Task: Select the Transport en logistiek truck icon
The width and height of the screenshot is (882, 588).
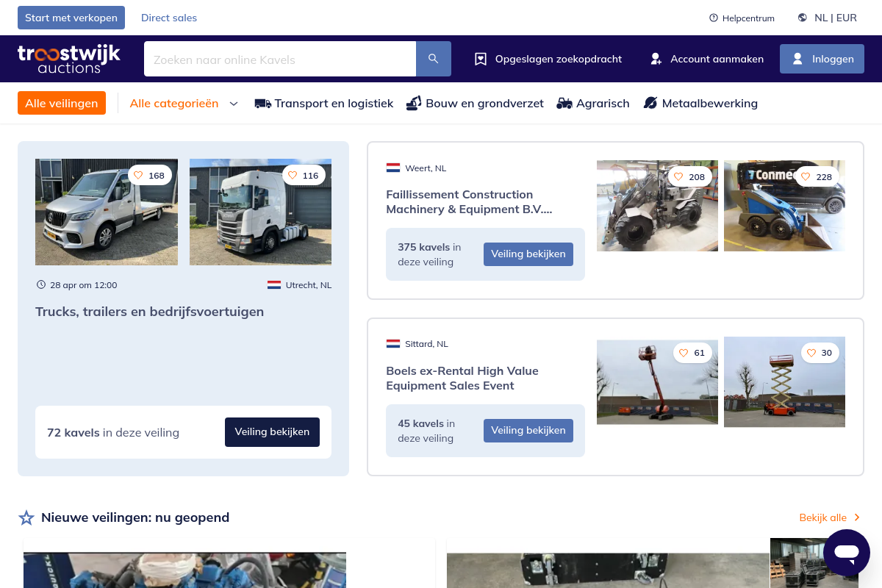Action: tap(262, 103)
